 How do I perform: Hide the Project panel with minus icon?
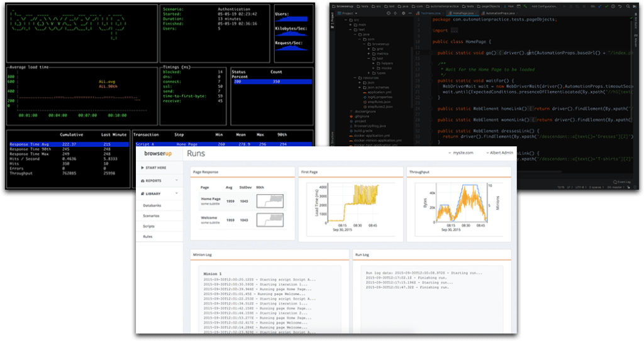pos(410,13)
